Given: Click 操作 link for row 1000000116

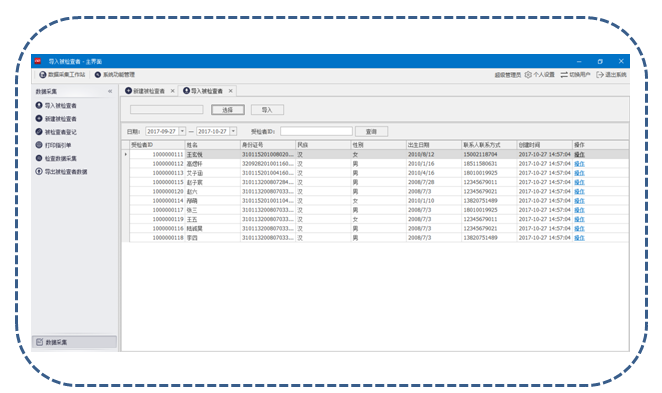Looking at the screenshot, I should pyautogui.click(x=579, y=228).
